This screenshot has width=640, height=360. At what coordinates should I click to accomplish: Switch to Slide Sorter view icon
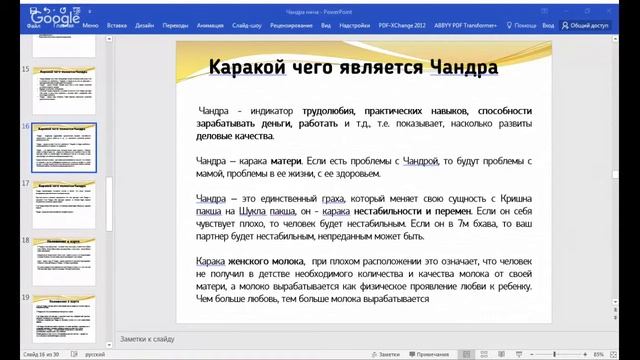484,354
